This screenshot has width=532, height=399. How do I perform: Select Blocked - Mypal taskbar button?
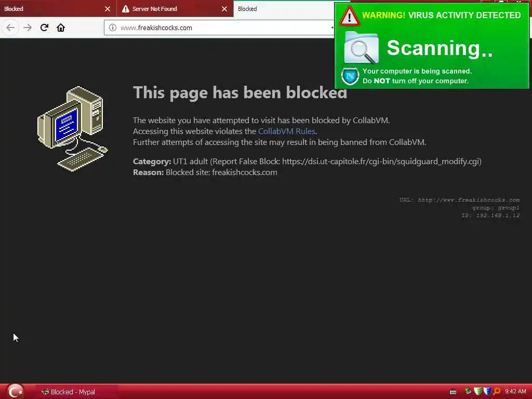click(77, 392)
